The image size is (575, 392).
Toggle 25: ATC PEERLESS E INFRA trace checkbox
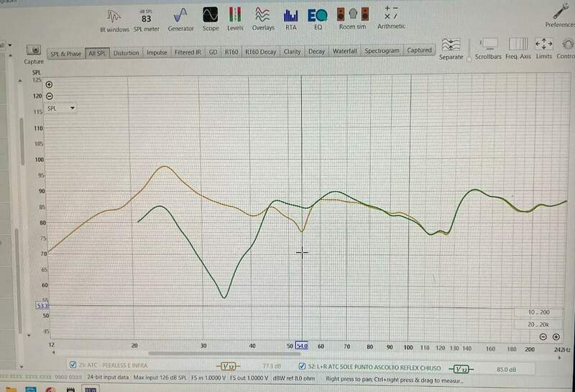click(x=73, y=365)
